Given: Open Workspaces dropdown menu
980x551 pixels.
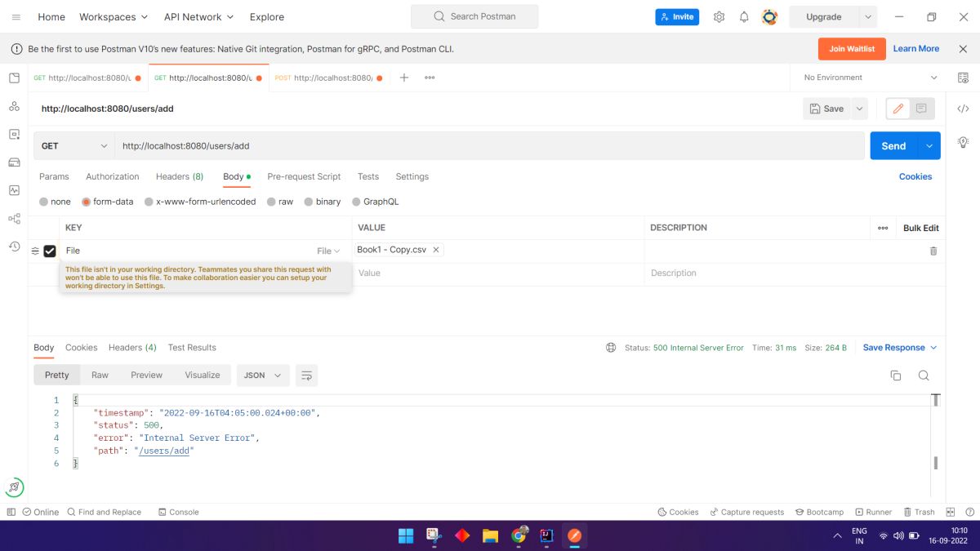Looking at the screenshot, I should (114, 16).
